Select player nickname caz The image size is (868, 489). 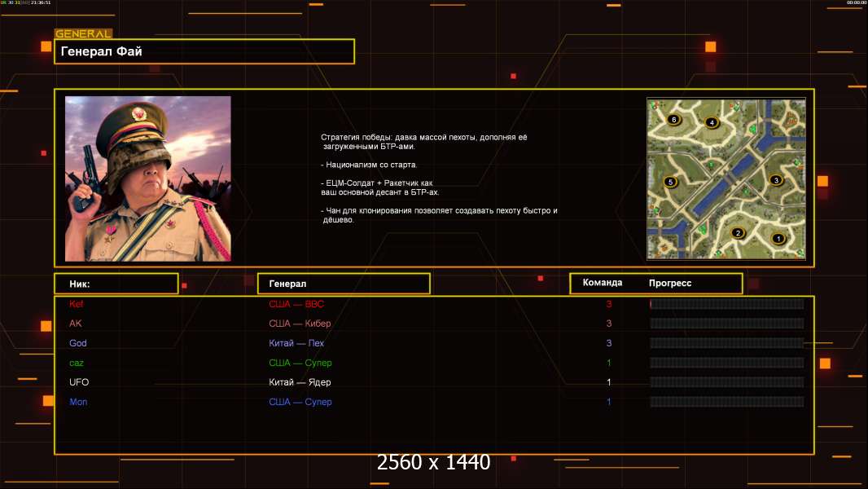point(77,363)
